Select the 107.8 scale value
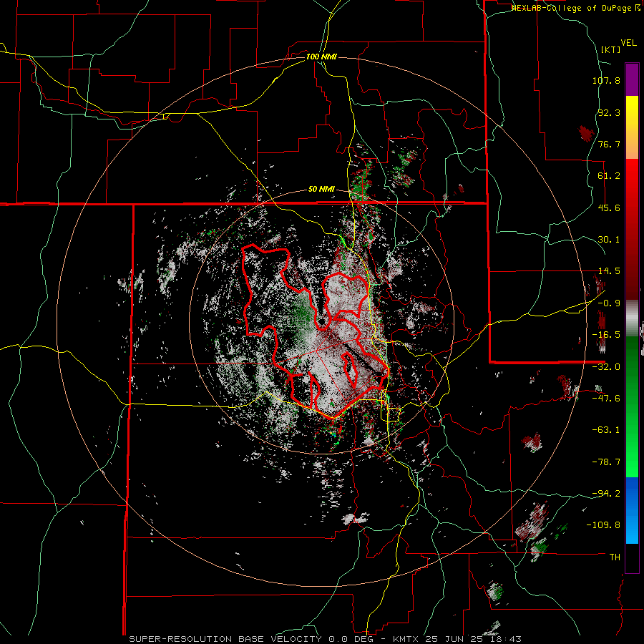This screenshot has height=644, width=644. (606, 80)
